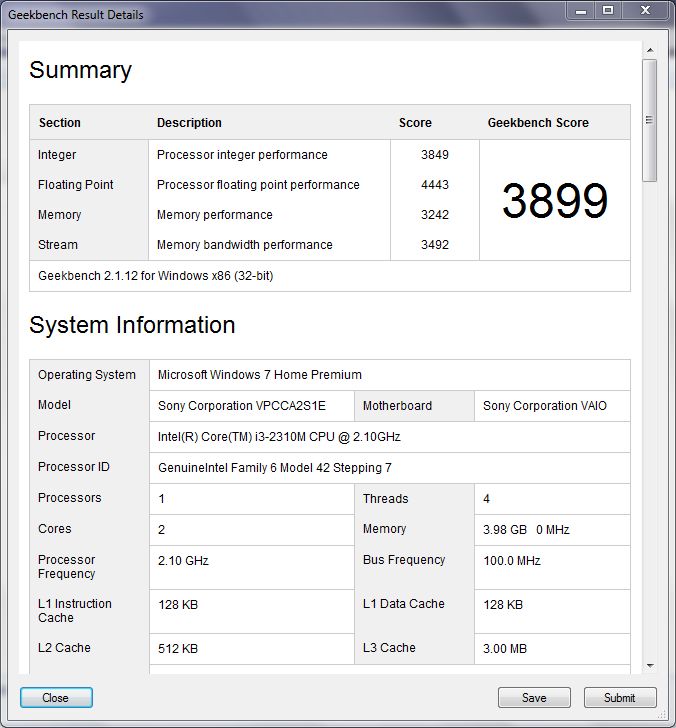Click the 'Motherboard' label
Image resolution: width=676 pixels, height=728 pixels.
tap(397, 406)
